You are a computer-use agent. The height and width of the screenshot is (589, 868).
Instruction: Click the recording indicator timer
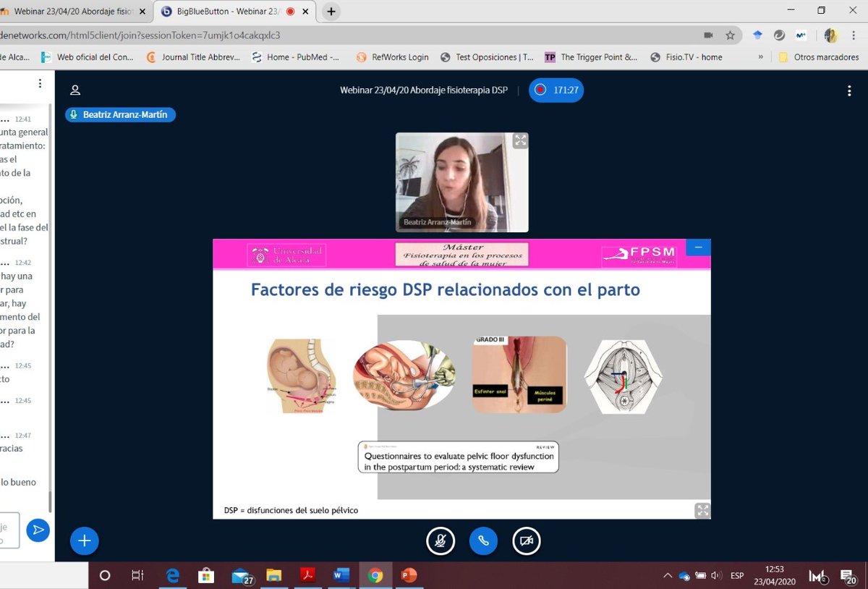(x=556, y=90)
